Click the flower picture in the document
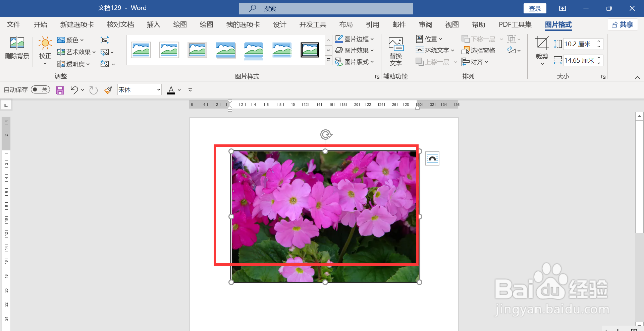The image size is (644, 331). pos(325,217)
